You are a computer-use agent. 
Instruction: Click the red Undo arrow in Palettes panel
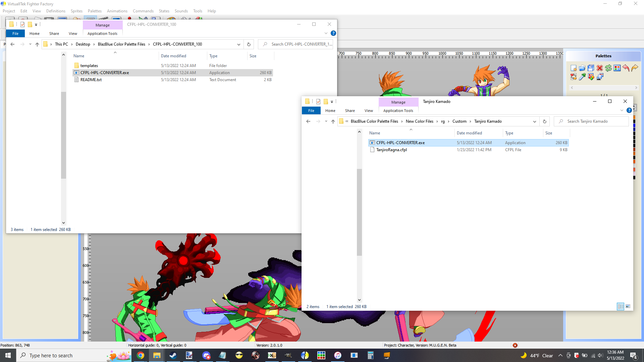[626, 68]
